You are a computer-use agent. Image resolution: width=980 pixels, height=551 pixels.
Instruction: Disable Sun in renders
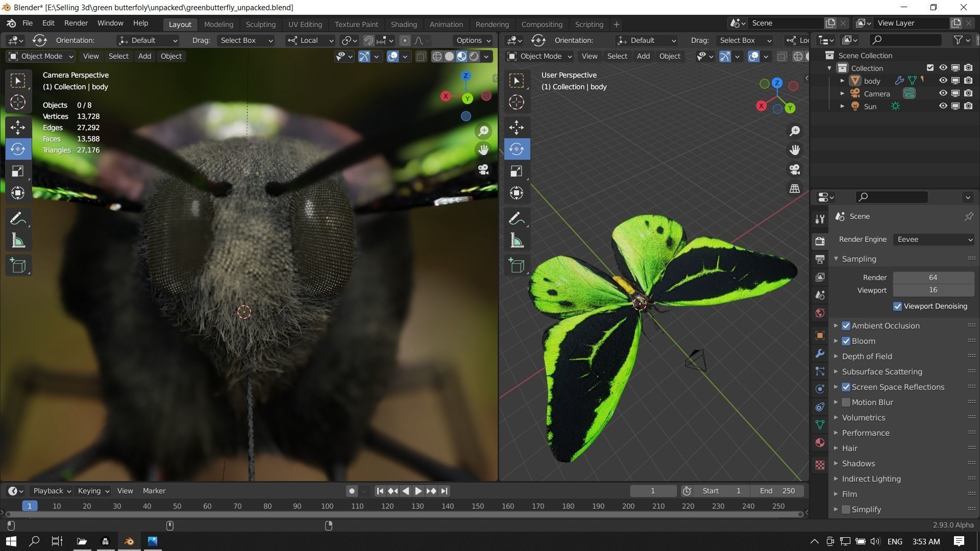(x=968, y=106)
